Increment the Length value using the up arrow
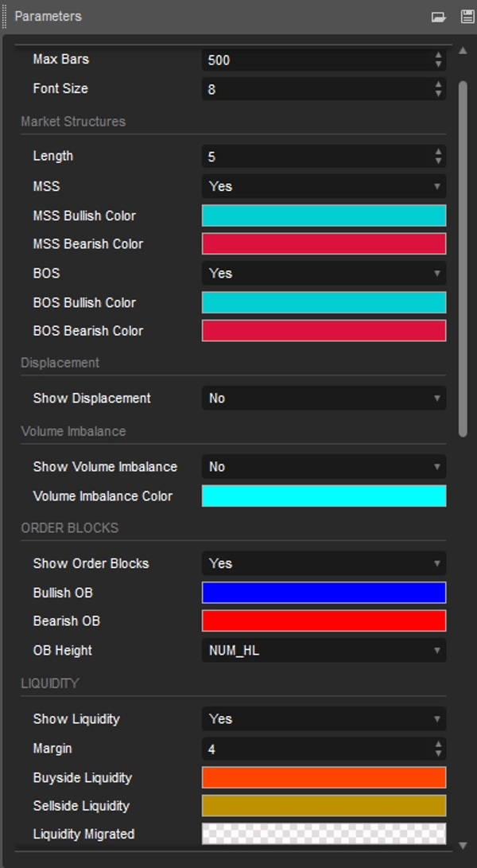This screenshot has height=868, width=477. (x=438, y=152)
